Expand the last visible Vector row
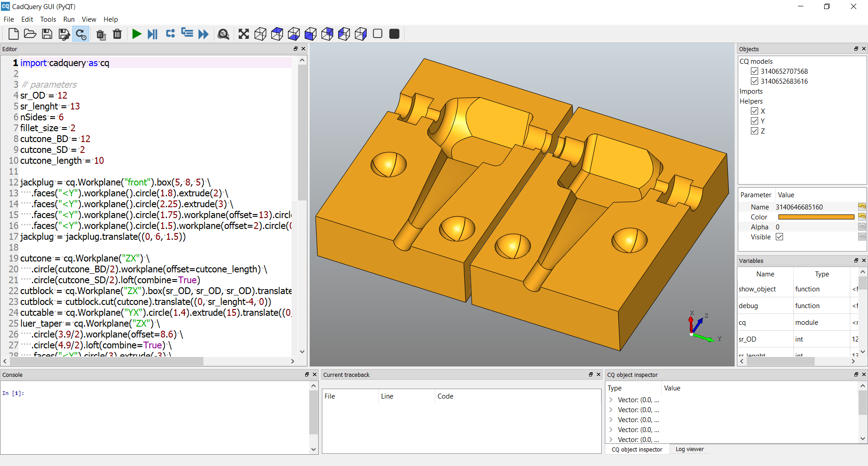 coord(611,439)
